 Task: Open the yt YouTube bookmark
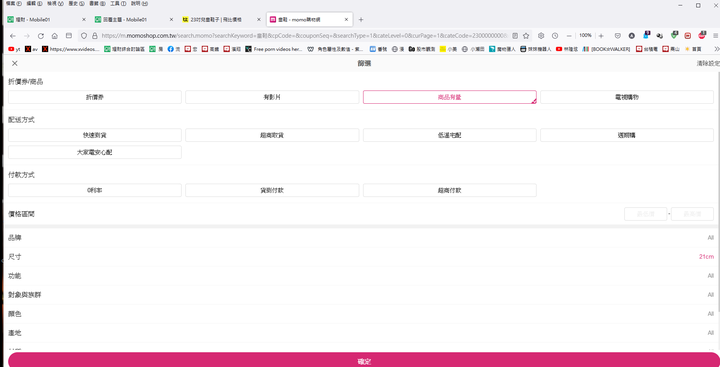14,49
